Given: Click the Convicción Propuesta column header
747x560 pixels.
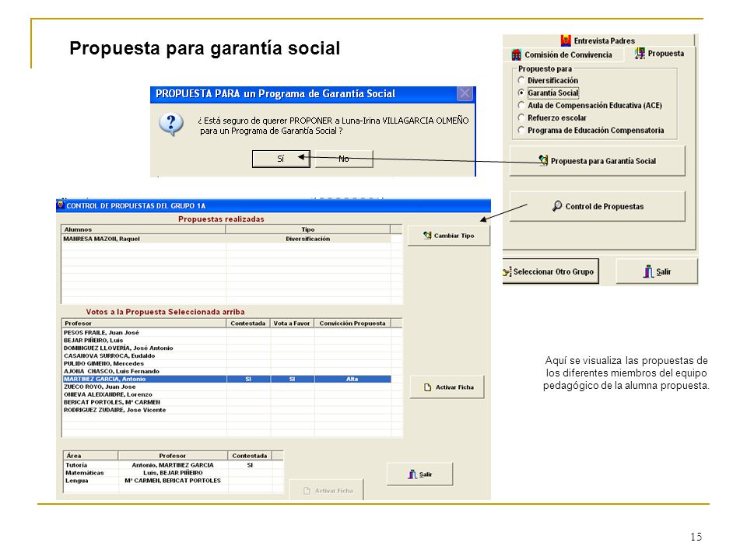Looking at the screenshot, I should coord(352,324).
